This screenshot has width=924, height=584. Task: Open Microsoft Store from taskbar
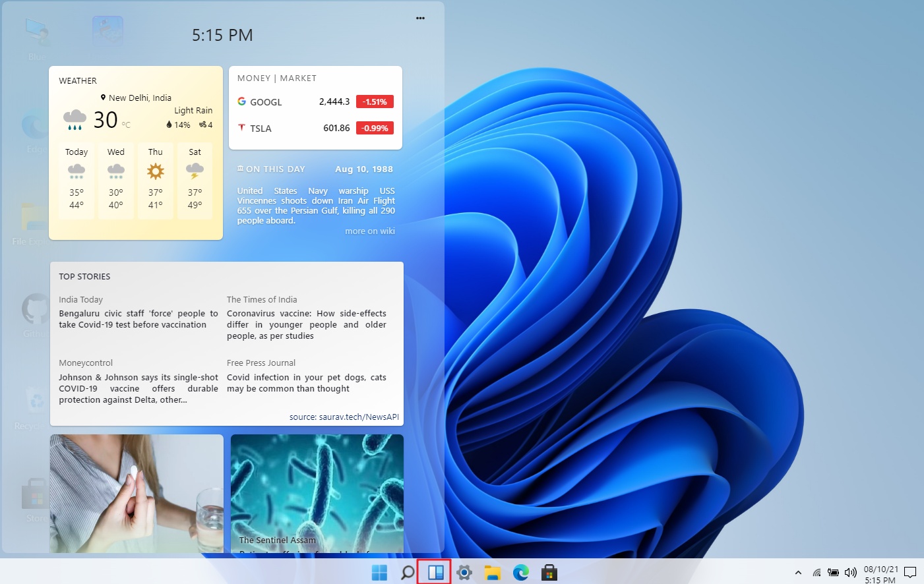click(549, 573)
